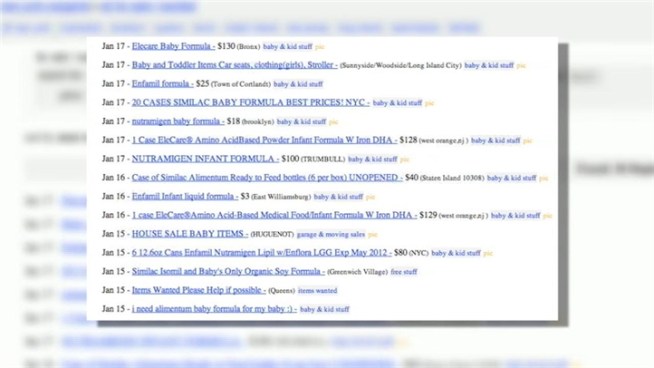654x368 pixels.
Task: Click baby & kid stuff tag on Elecare Bronx row
Action: (x=287, y=47)
